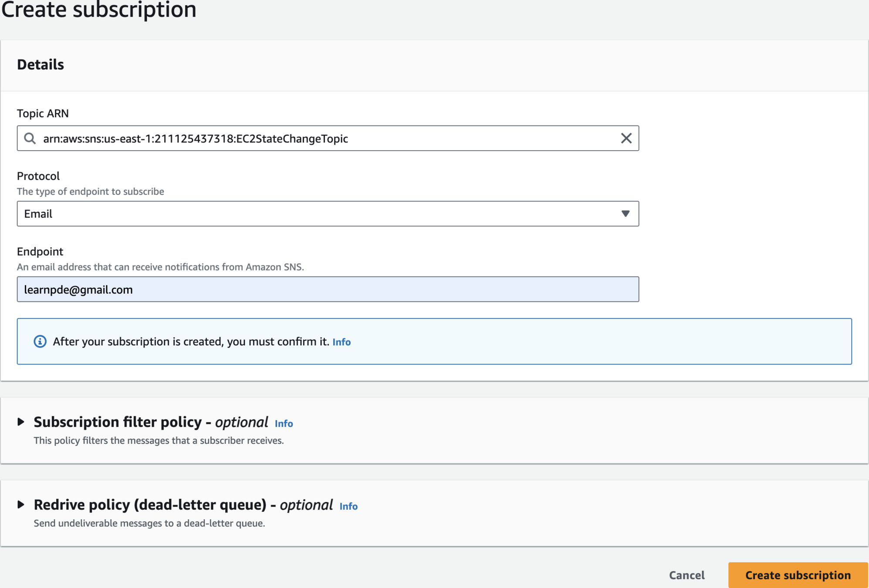869x588 pixels.
Task: Click the info circle icon in confirmation notice
Action: (40, 341)
